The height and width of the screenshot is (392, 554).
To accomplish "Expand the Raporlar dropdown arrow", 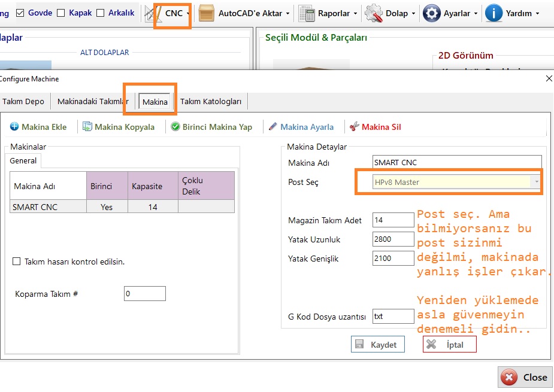I will point(355,13).
